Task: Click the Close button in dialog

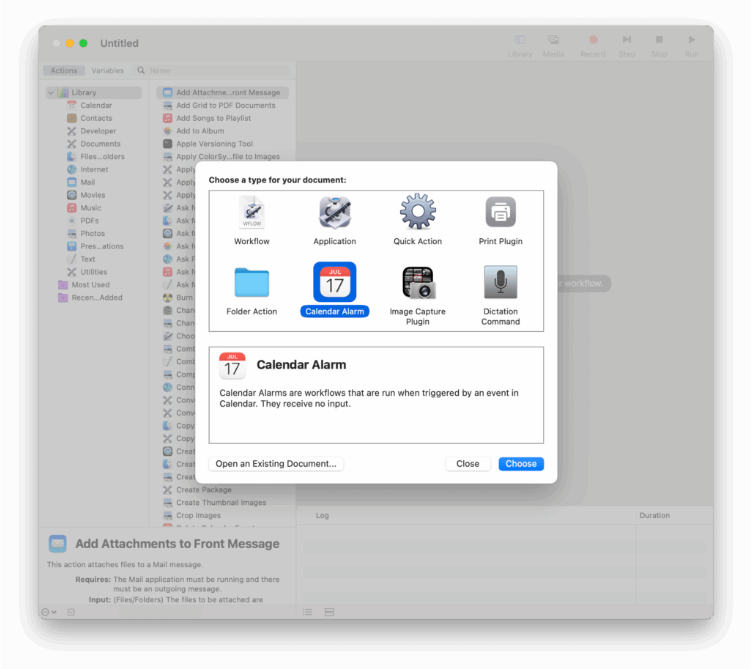Action: click(x=467, y=464)
